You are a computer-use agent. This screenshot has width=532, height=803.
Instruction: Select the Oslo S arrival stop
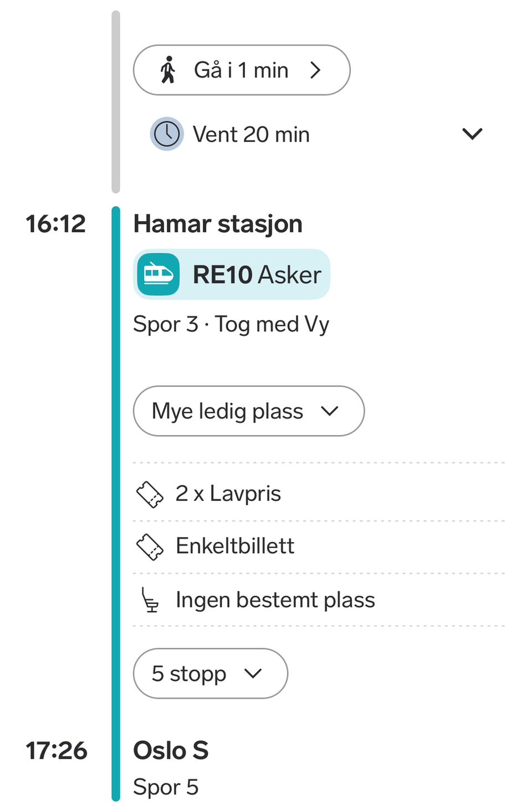(x=171, y=750)
